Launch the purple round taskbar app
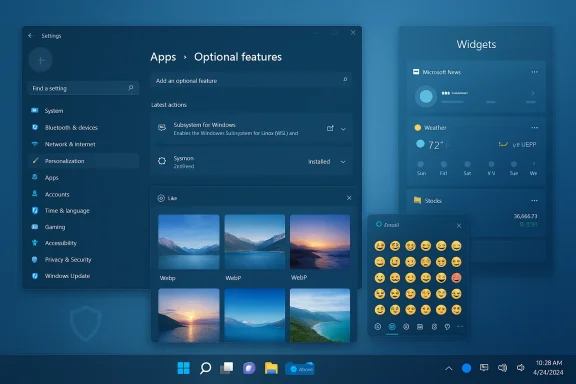Image resolution: width=576 pixels, height=384 pixels. tap(249, 368)
